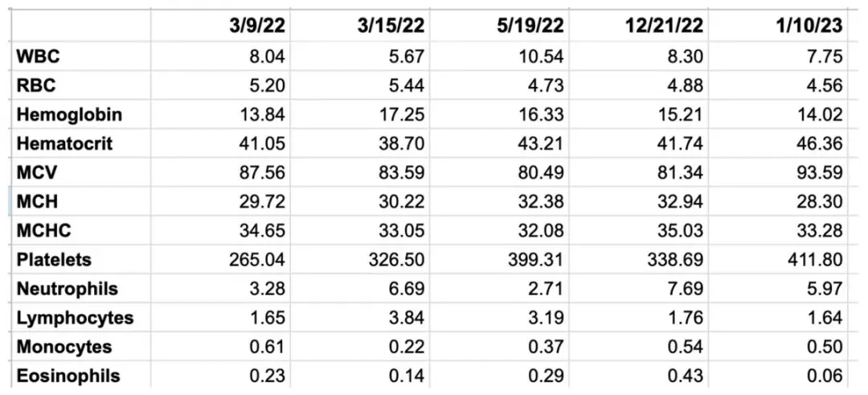Select the MCH row label cell
This screenshot has width=868, height=395.
80,202
